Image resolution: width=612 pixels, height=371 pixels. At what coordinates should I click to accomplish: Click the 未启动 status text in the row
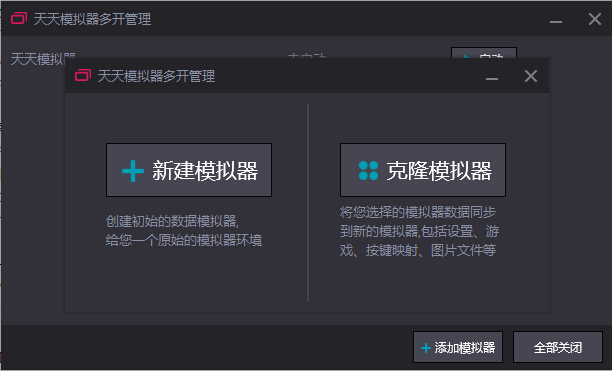pyautogui.click(x=306, y=56)
